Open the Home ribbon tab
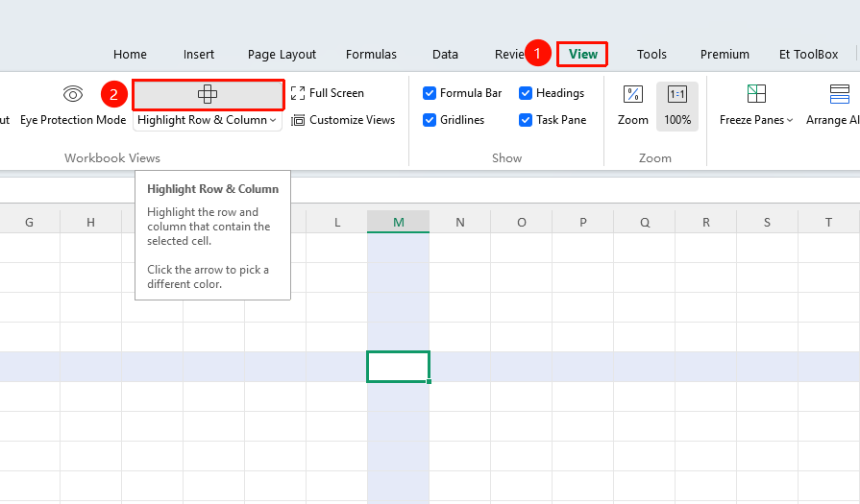The width and height of the screenshot is (860, 504). coord(130,54)
